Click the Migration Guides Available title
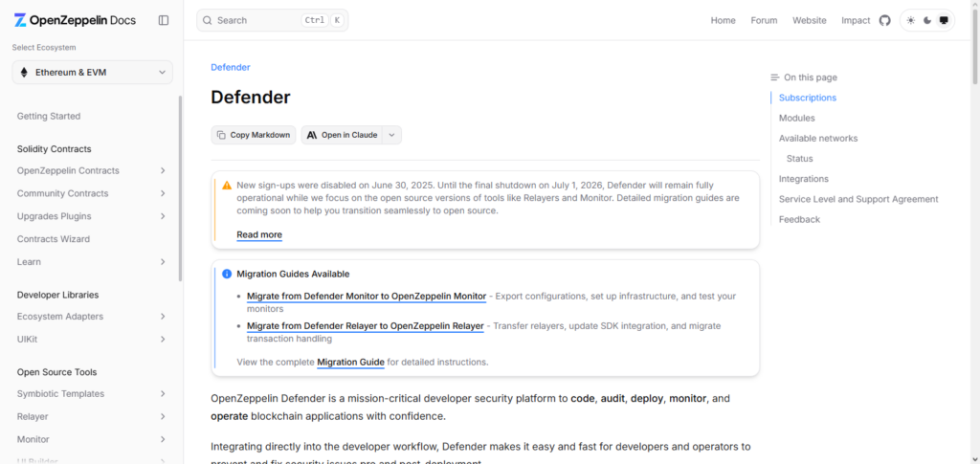Viewport: 980px width, 464px height. (293, 275)
